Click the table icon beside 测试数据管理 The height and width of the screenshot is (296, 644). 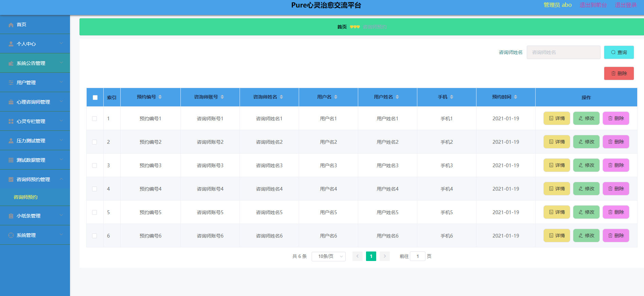(x=11, y=160)
